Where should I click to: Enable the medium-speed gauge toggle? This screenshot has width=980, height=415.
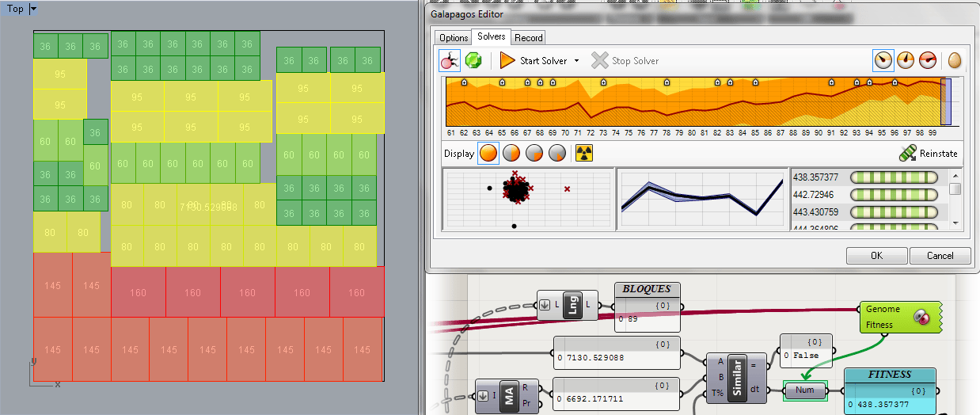pos(906,60)
